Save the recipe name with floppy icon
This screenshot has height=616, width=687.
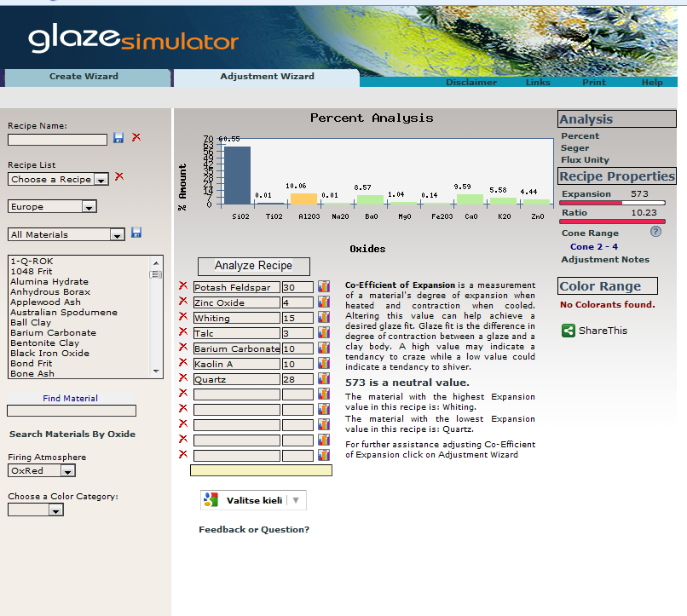coord(118,138)
